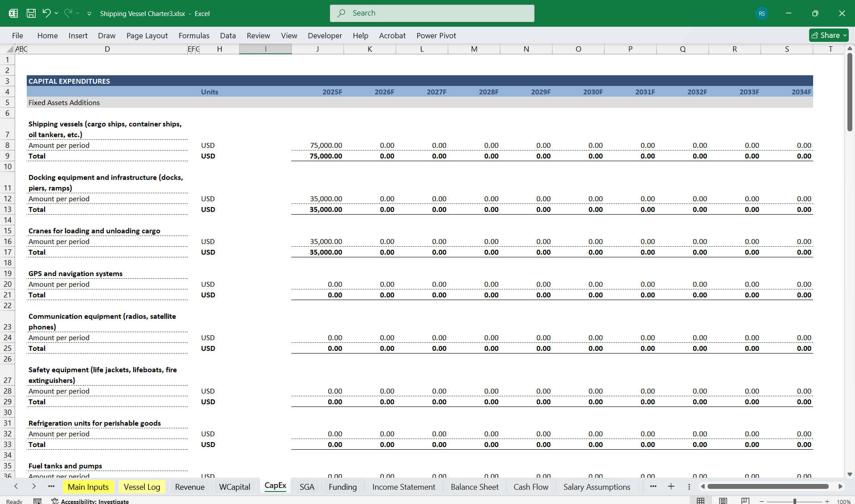Click horizontal scrollbar left arrow

tap(703, 486)
